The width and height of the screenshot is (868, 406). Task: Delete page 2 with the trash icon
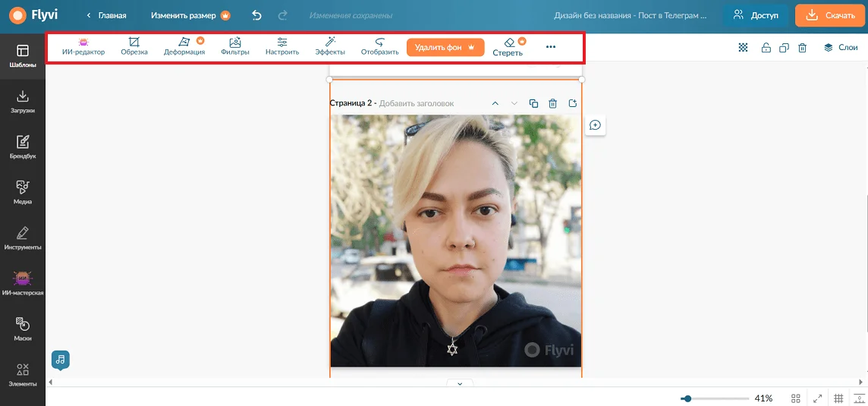point(553,103)
